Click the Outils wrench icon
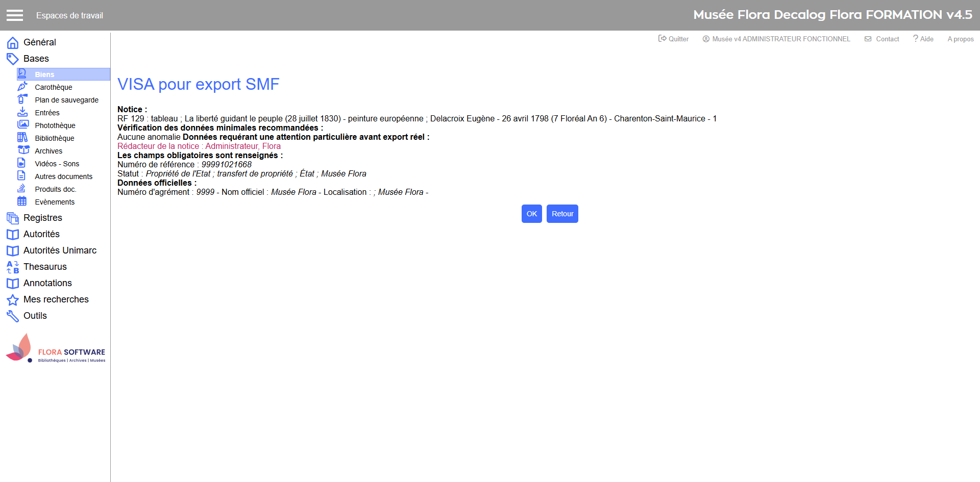The height and width of the screenshot is (482, 980). coord(13,316)
